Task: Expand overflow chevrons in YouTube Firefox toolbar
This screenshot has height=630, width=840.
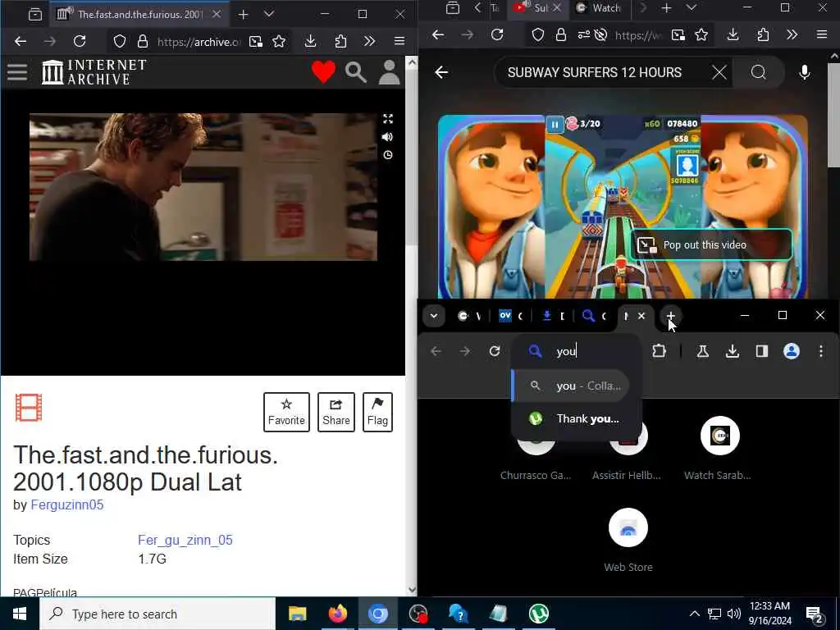Action: point(792,34)
